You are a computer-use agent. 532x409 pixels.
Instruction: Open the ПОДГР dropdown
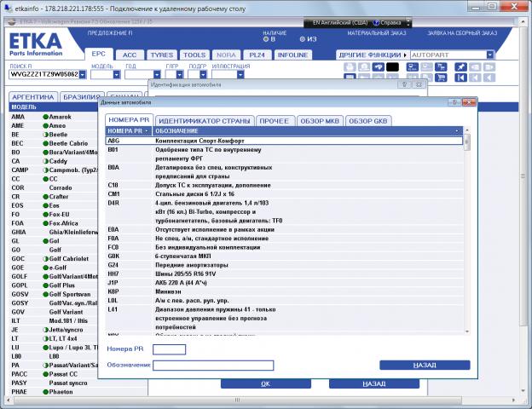tap(203, 74)
